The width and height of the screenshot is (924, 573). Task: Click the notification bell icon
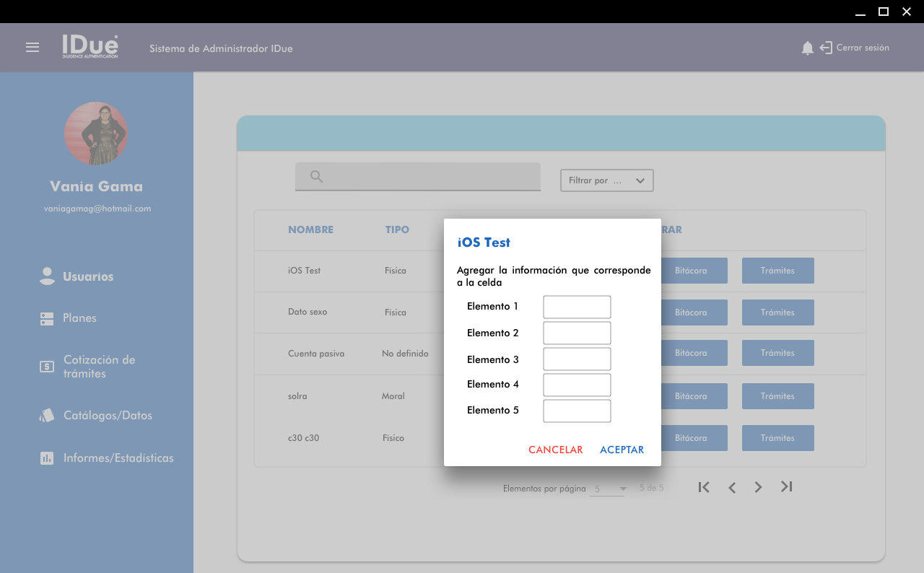[x=807, y=48]
